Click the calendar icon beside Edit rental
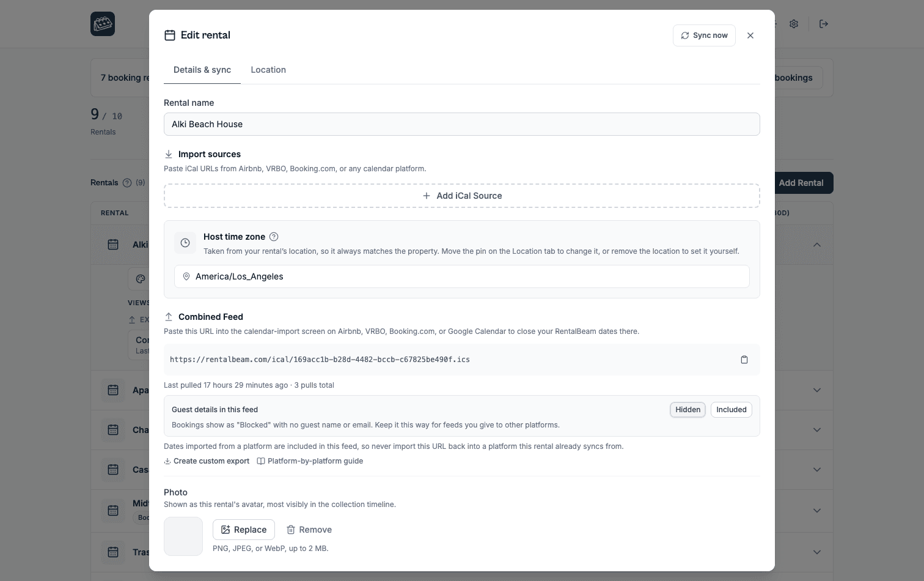This screenshot has height=581, width=924. tap(170, 35)
